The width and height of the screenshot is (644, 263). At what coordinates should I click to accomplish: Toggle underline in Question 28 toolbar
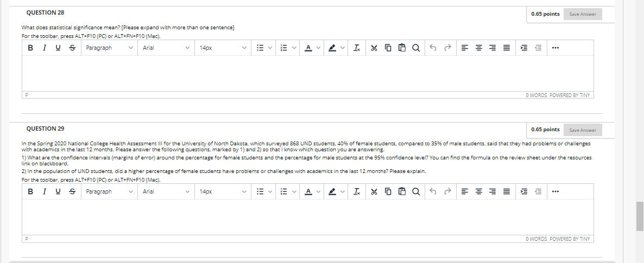(x=58, y=48)
